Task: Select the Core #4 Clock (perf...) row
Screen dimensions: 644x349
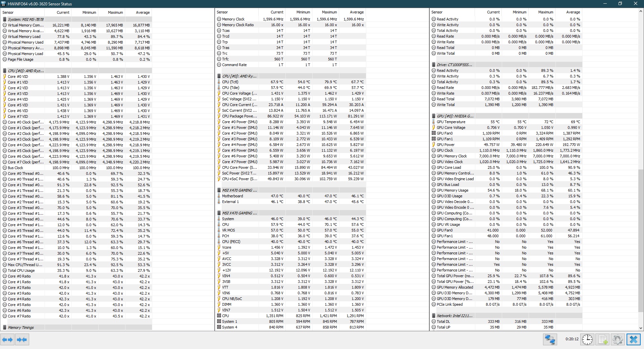Action: click(x=76, y=145)
